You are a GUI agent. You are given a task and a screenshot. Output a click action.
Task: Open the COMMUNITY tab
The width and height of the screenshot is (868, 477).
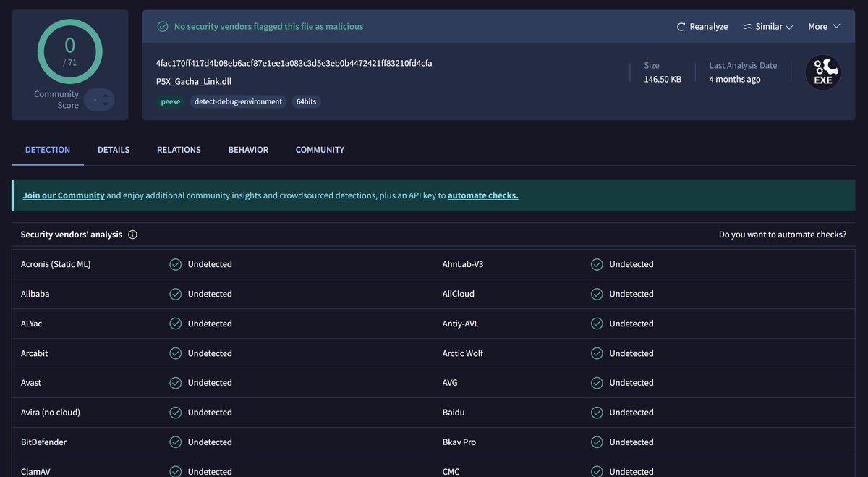click(x=320, y=150)
